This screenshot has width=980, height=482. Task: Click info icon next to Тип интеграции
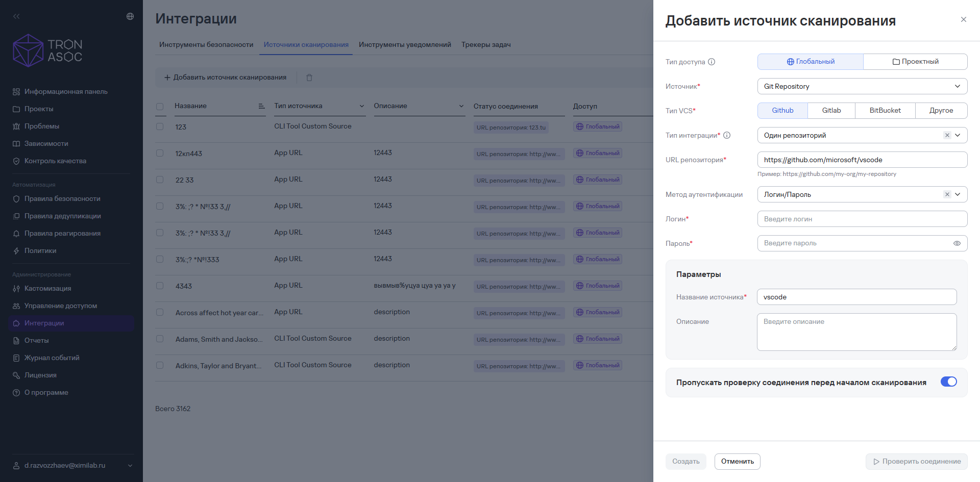(727, 135)
